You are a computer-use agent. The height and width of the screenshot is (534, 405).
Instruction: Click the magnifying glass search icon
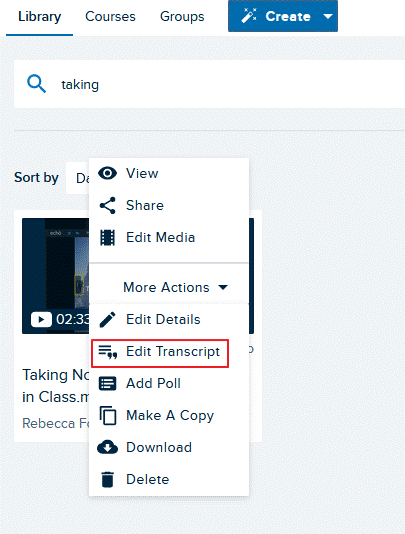tap(36, 84)
